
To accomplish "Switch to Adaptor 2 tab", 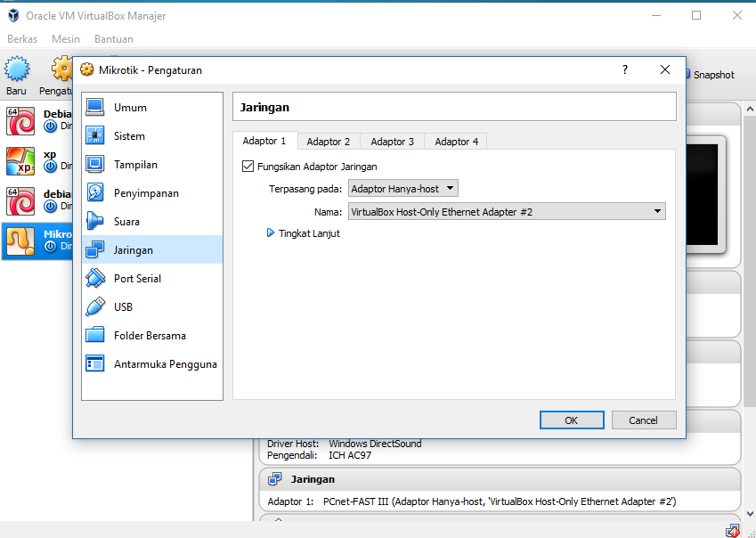I will [x=329, y=142].
